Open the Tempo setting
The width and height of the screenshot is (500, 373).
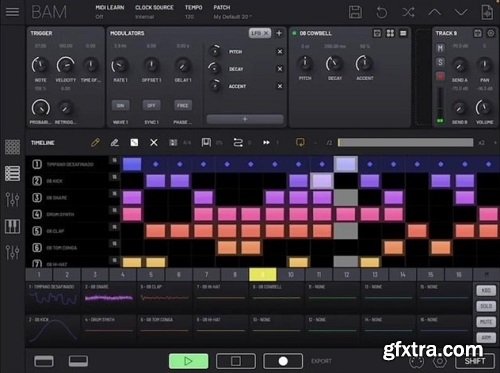click(193, 12)
